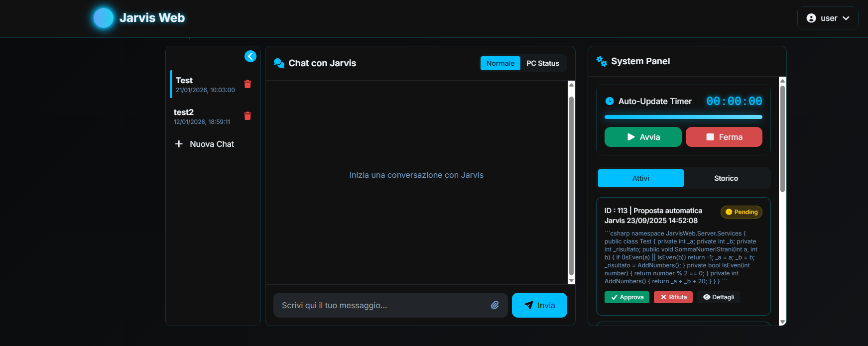The width and height of the screenshot is (868, 346).
Task: Open the user dropdown menu
Action: coord(828,18)
